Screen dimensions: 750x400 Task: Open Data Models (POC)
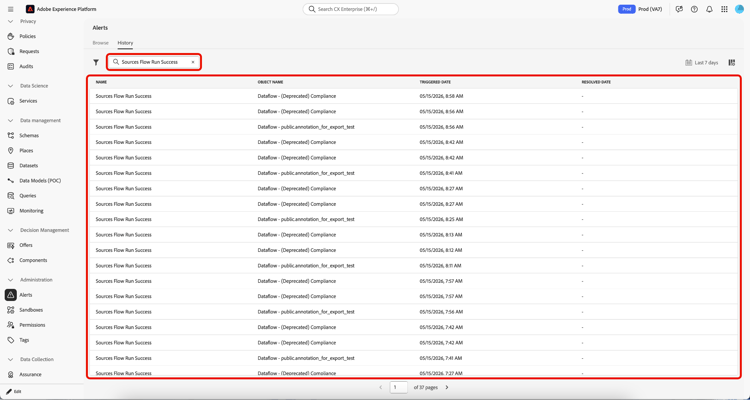pyautogui.click(x=40, y=180)
